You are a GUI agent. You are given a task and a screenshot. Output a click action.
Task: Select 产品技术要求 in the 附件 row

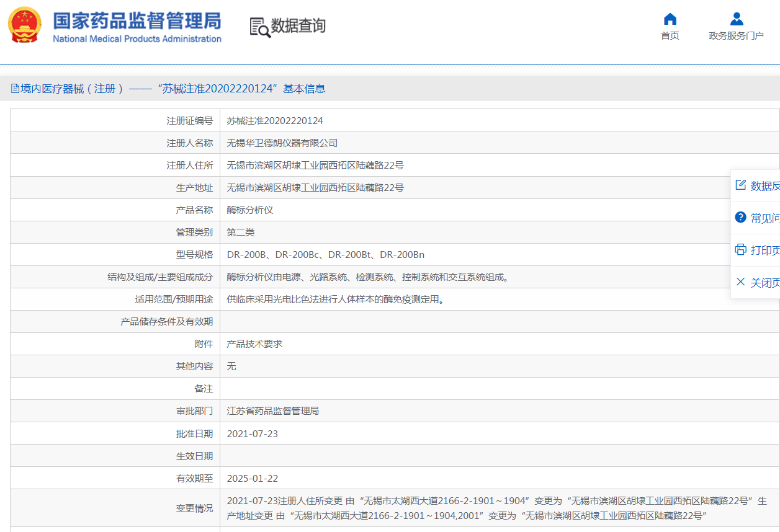pos(254,344)
